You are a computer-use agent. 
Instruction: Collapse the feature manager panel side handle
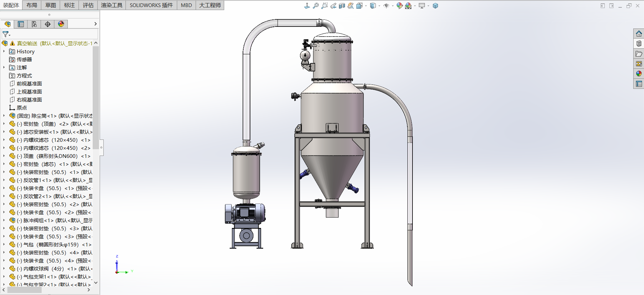(101, 147)
